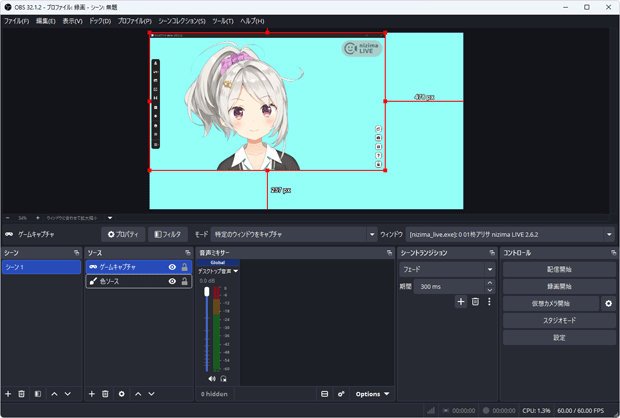Add a new scene with the plus icon
620x418 pixels.
(8, 394)
